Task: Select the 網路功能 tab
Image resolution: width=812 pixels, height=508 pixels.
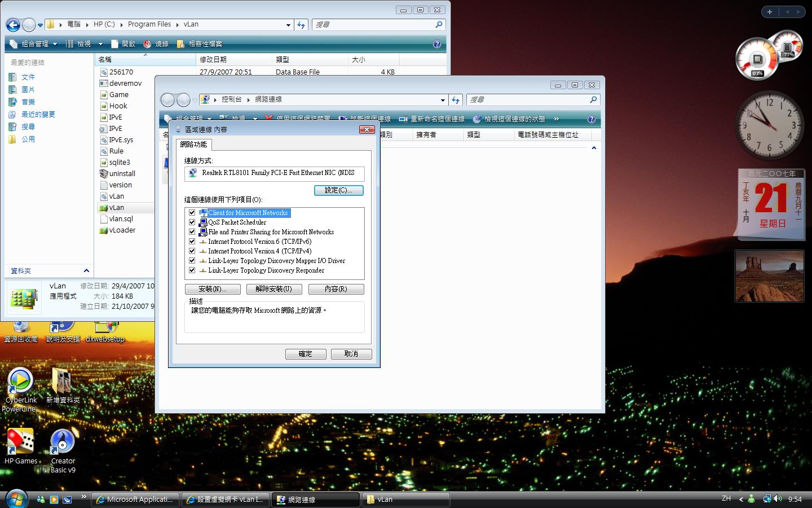Action: pos(193,144)
